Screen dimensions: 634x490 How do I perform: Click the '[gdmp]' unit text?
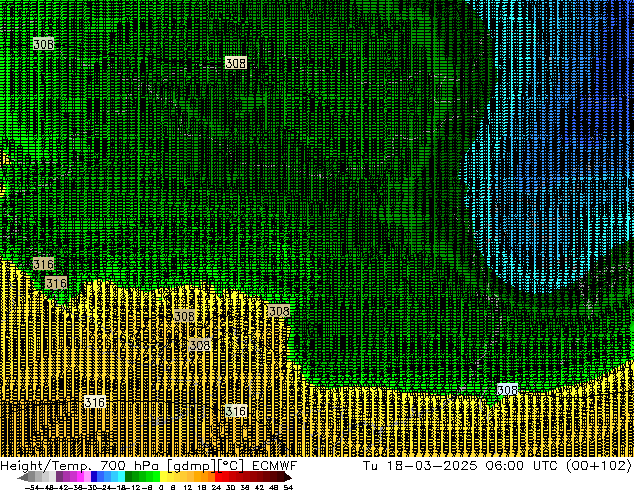pos(192,466)
